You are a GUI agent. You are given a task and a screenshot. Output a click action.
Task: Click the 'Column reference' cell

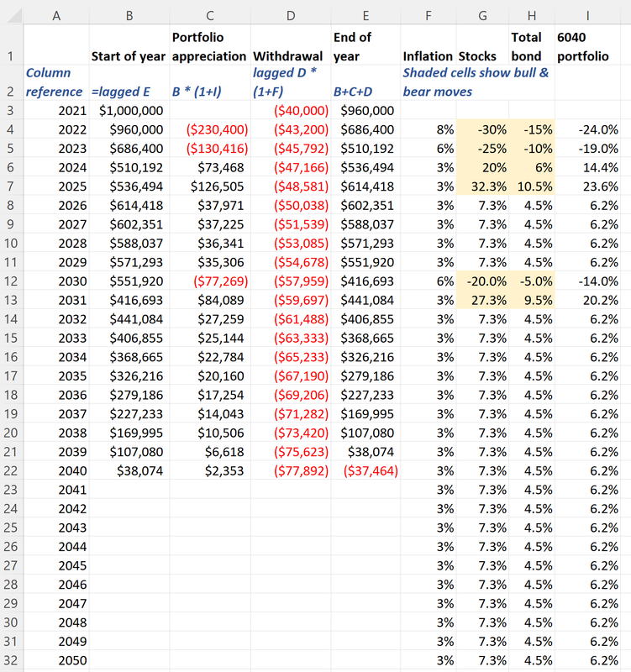click(x=56, y=82)
